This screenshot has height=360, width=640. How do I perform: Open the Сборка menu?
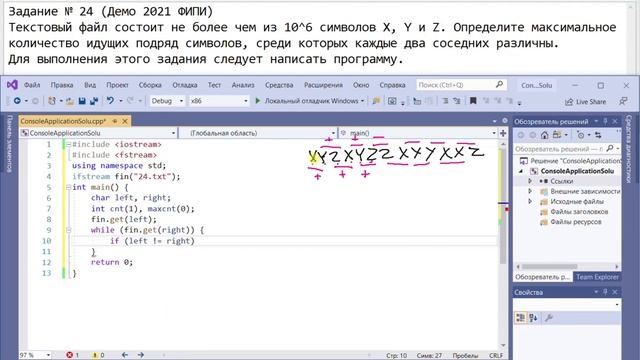point(150,85)
